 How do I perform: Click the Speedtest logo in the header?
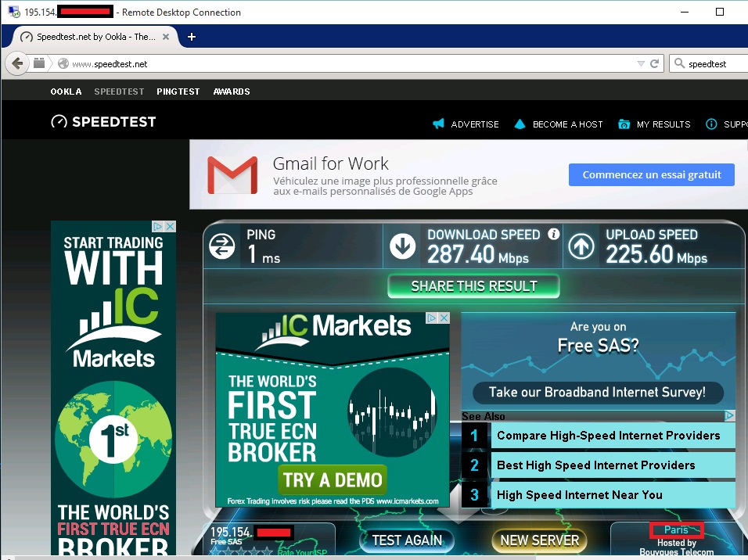point(102,122)
